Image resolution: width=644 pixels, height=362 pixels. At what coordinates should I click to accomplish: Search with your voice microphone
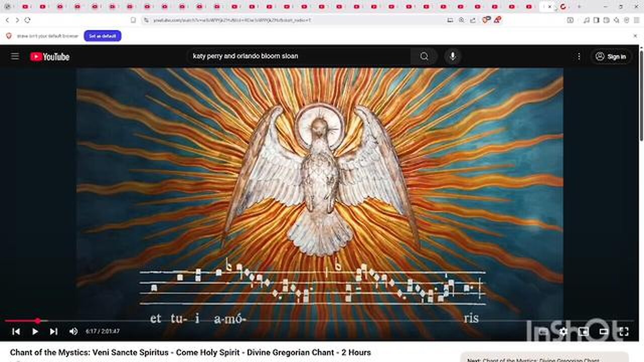453,56
